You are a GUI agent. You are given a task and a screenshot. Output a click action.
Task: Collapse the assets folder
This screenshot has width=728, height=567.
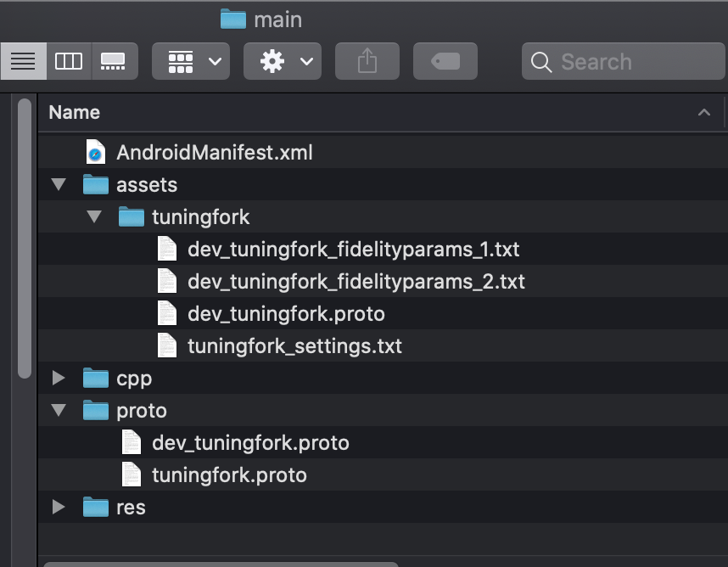point(59,185)
